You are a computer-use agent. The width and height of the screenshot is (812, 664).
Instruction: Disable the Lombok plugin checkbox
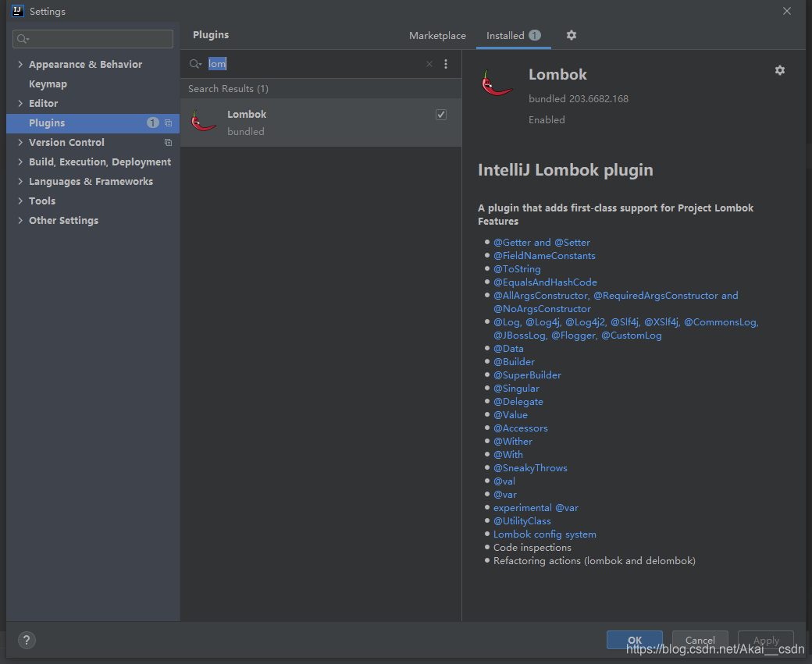(x=441, y=115)
